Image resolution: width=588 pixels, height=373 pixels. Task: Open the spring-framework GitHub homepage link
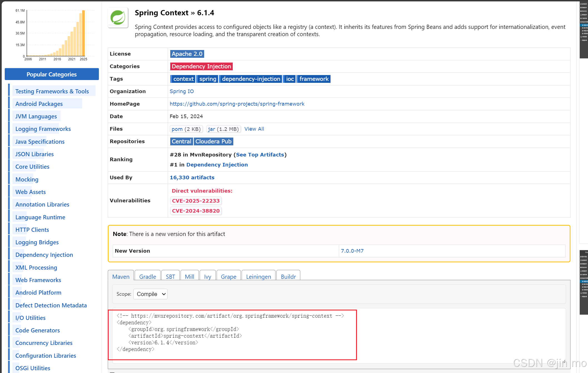tap(237, 104)
